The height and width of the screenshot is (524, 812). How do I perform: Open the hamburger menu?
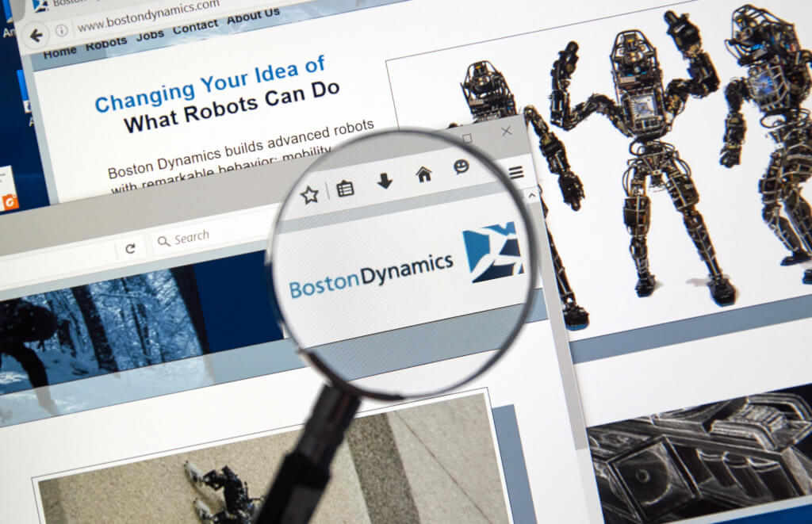pos(515,172)
